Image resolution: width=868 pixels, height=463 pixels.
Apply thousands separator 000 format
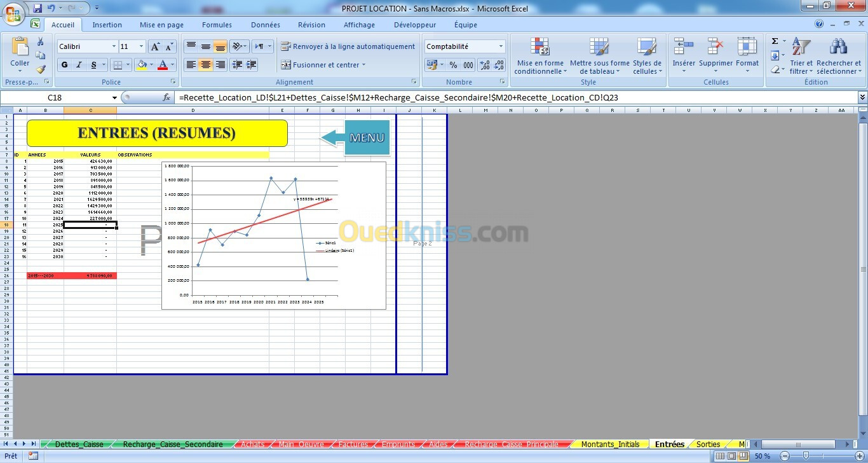click(468, 65)
